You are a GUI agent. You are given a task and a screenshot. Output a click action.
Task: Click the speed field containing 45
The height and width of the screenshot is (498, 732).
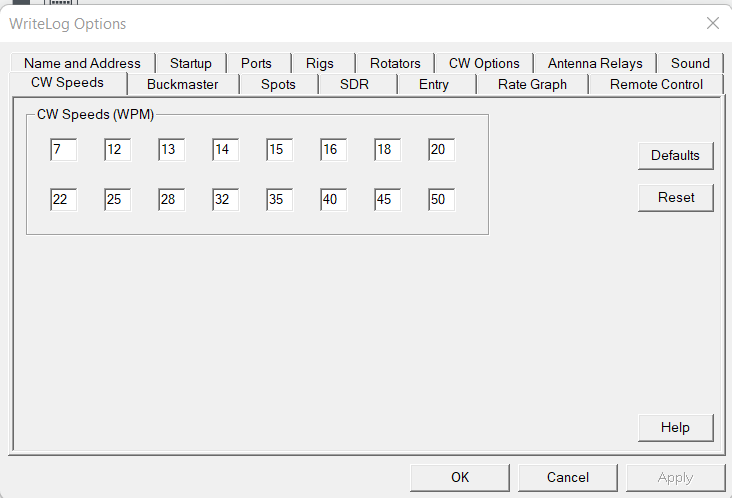[x=387, y=199]
